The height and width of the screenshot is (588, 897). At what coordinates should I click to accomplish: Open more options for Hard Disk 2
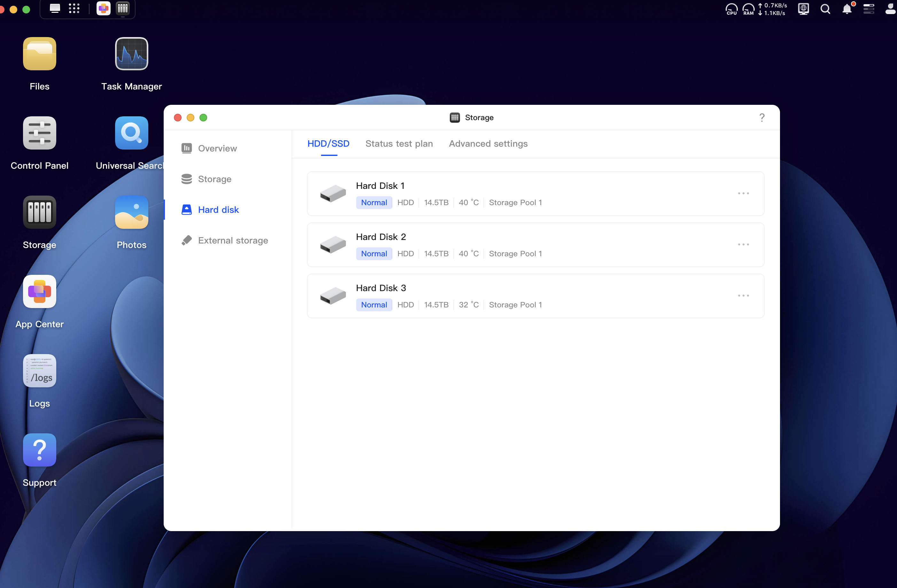click(x=744, y=245)
